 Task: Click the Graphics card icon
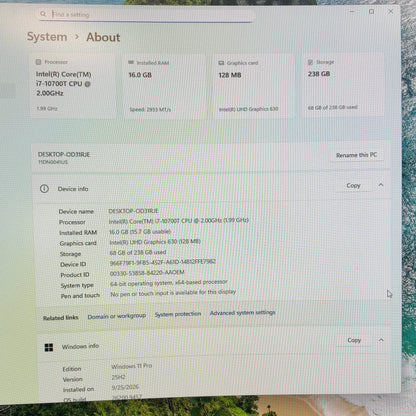[x=221, y=63]
